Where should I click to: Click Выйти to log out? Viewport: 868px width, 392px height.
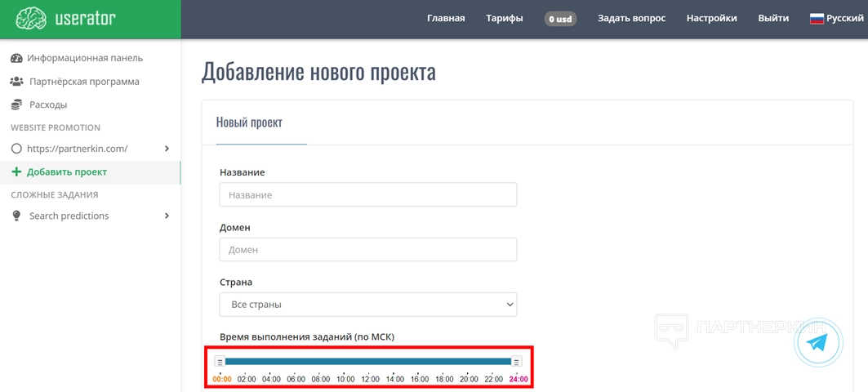(773, 18)
